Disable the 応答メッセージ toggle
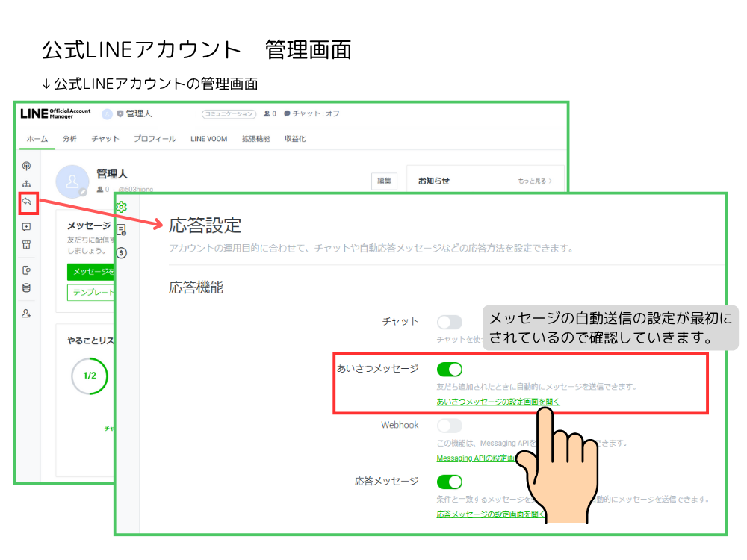 450,482
